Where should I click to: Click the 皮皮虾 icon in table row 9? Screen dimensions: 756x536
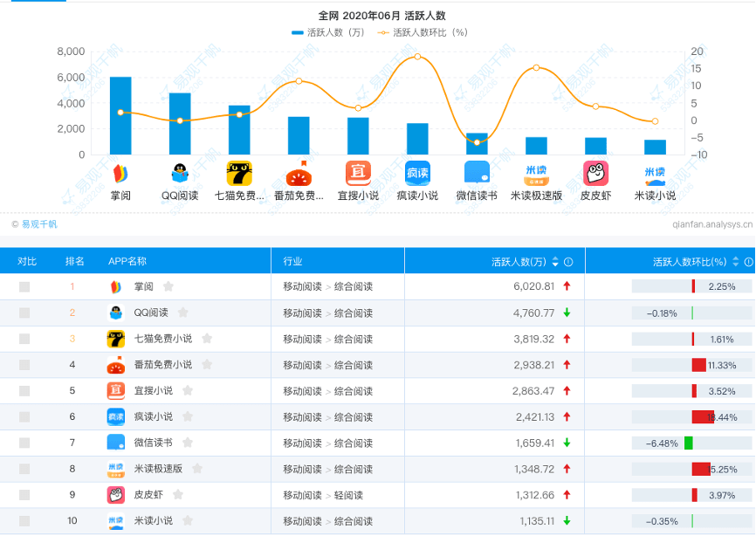pyautogui.click(x=116, y=495)
